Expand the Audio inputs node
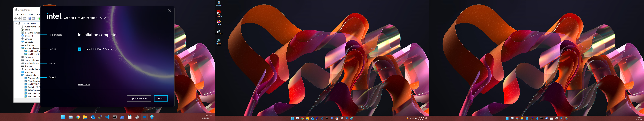The width and height of the screenshot is (644, 121). 19,27
